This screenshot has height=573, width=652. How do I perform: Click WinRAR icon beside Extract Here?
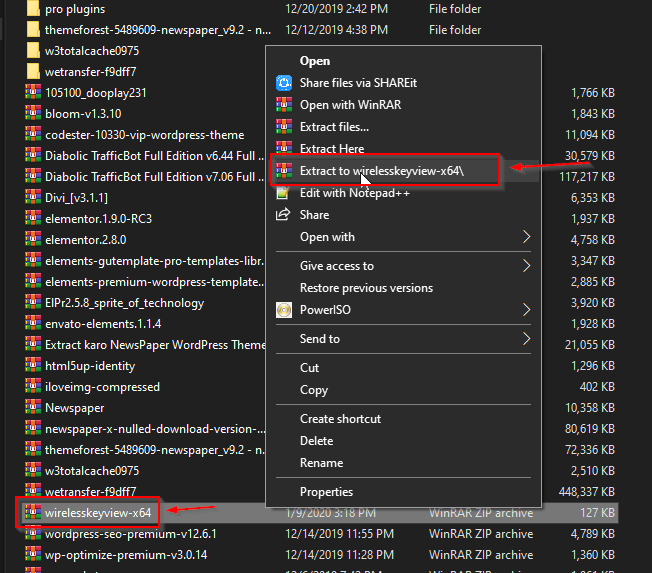[x=283, y=149]
